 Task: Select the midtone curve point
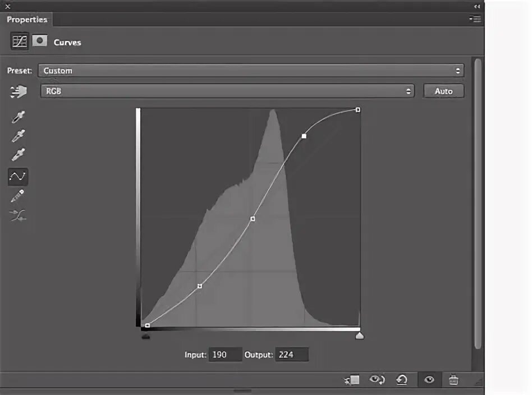point(253,219)
